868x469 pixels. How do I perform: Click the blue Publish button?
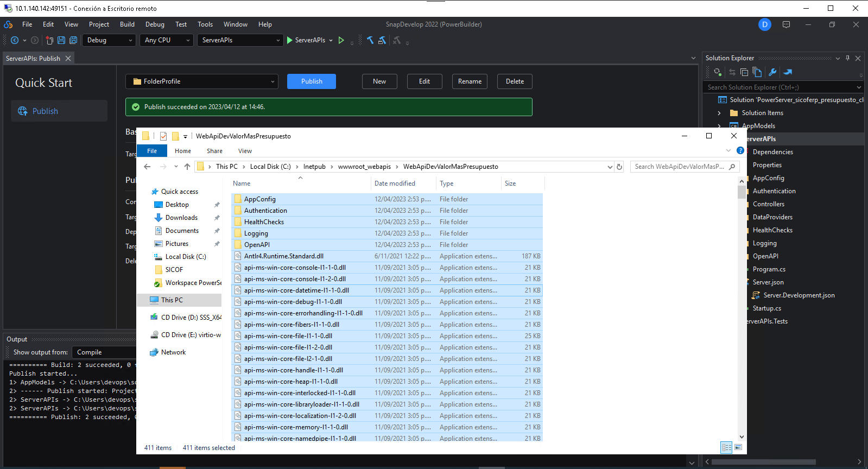coord(312,81)
